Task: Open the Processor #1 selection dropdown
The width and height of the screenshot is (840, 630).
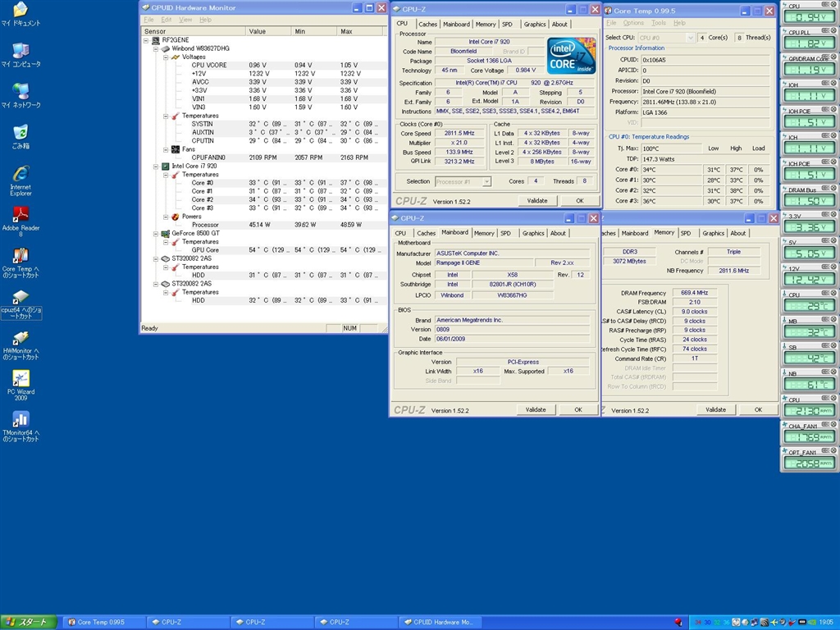Action: (486, 181)
